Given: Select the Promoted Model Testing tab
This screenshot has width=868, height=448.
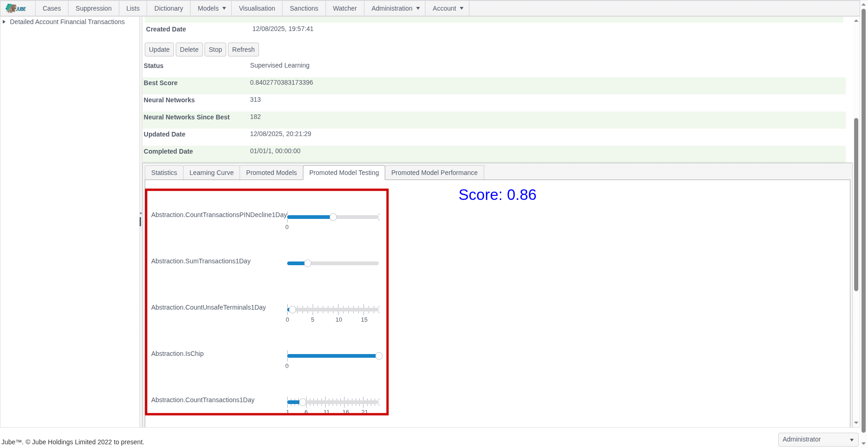Looking at the screenshot, I should 344,173.
